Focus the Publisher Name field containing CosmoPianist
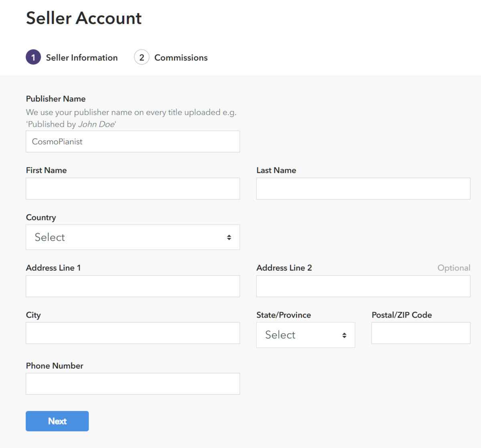Screen dimensions: 481x448 (x=133, y=142)
